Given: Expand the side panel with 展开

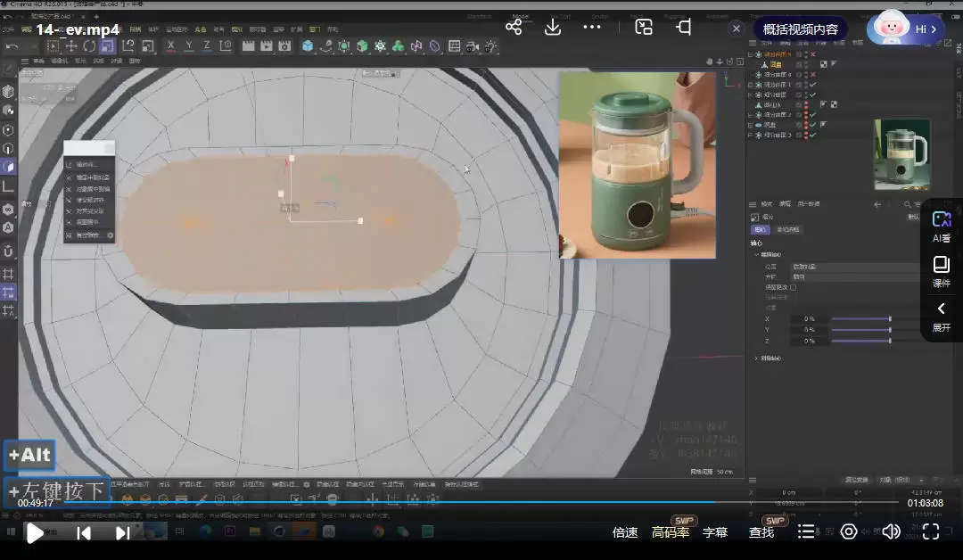Looking at the screenshot, I should click(942, 317).
